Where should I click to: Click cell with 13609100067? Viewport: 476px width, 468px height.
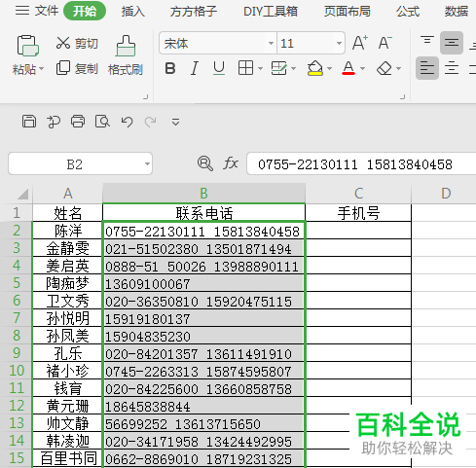tap(203, 283)
